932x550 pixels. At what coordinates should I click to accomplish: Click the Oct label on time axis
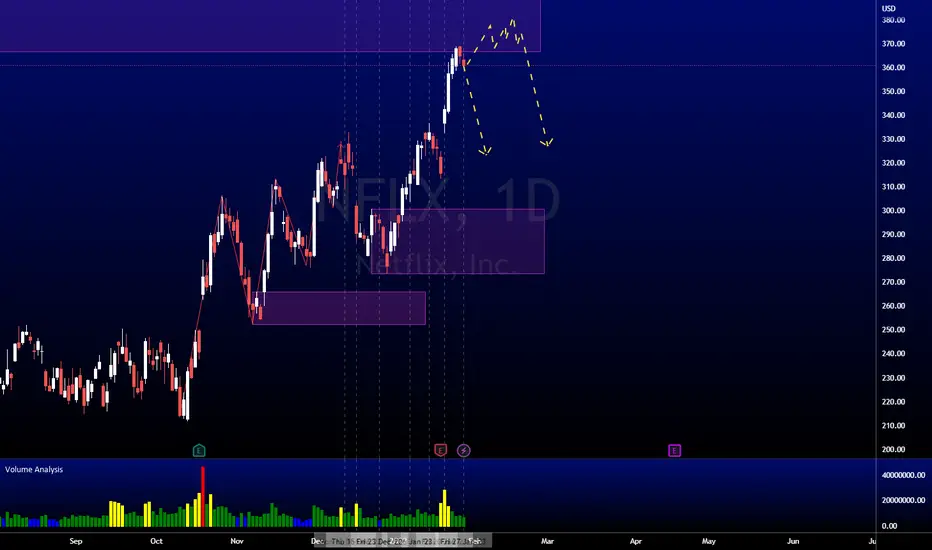coord(156,541)
